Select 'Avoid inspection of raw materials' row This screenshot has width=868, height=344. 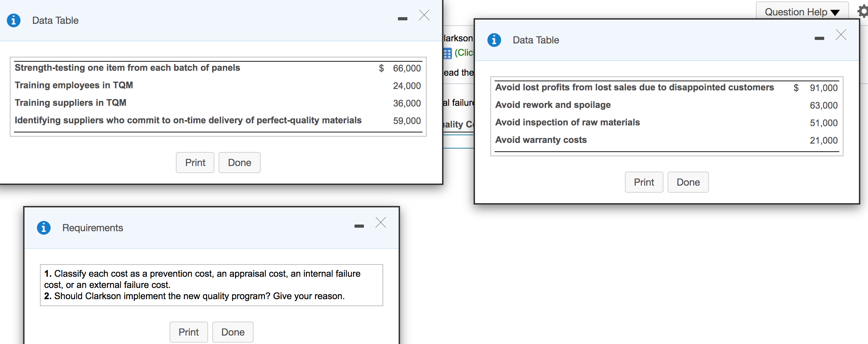click(x=667, y=123)
